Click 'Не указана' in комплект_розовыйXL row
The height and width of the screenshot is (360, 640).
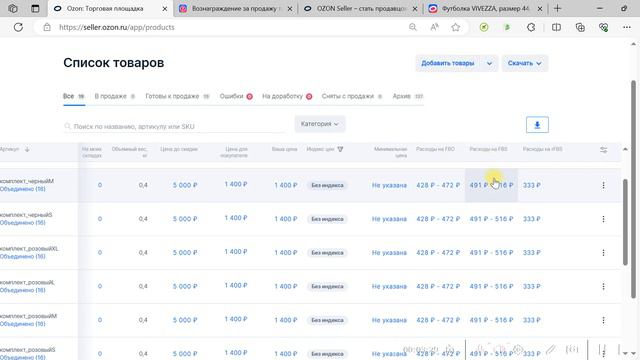(x=389, y=253)
